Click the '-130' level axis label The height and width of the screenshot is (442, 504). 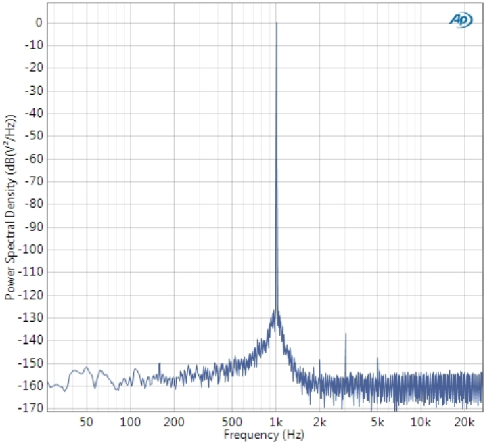(x=30, y=317)
